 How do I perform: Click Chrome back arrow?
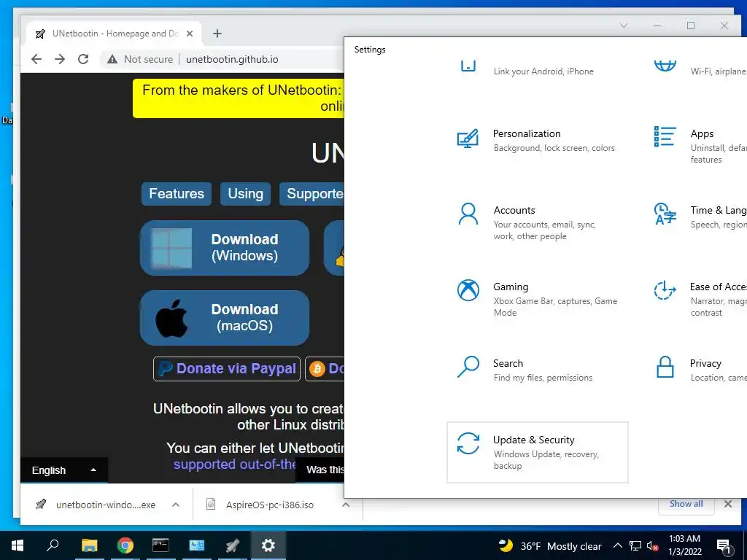click(36, 59)
